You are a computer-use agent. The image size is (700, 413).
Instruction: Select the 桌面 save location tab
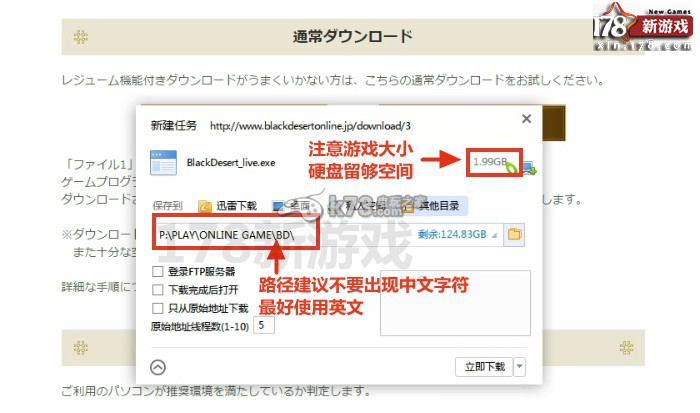pyautogui.click(x=293, y=207)
